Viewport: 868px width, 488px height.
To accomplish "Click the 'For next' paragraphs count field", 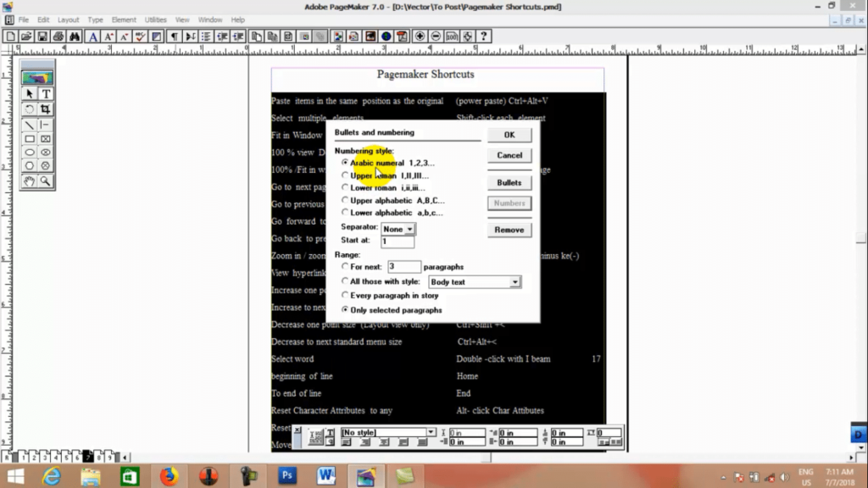I will pos(404,267).
